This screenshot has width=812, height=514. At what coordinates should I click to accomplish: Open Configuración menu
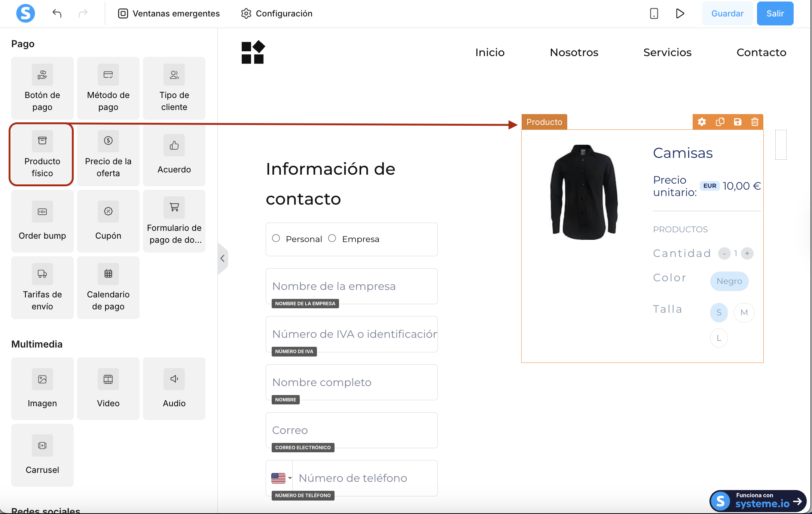point(277,13)
